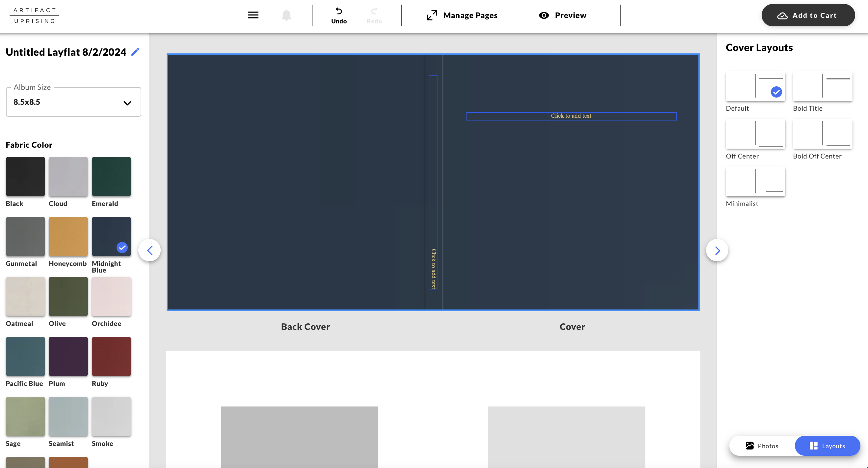Go to previous spread arrow
Screen dimensions: 868x468
point(149,250)
